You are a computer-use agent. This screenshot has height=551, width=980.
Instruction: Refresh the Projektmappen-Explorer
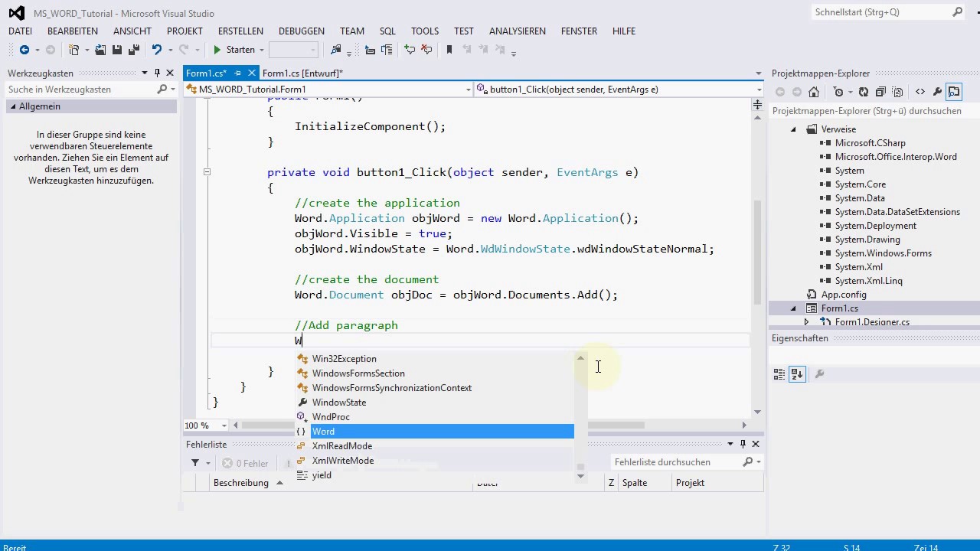pos(864,92)
